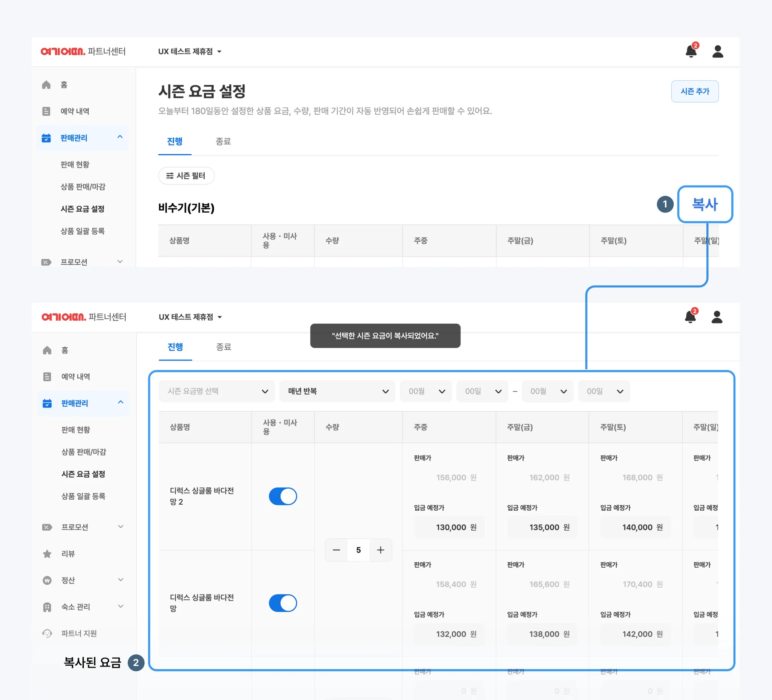Open user profile icon in lower header
The height and width of the screenshot is (700, 772).
point(717,317)
